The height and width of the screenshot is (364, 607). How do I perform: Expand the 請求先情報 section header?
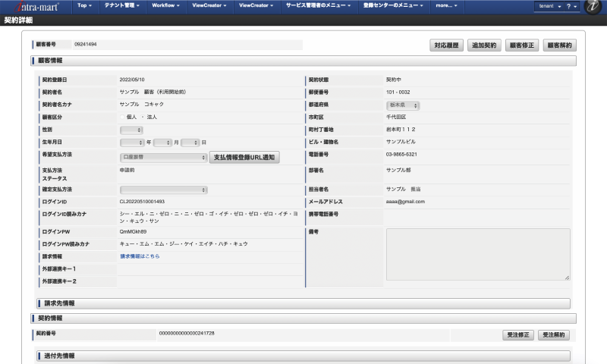pyautogui.click(x=303, y=303)
